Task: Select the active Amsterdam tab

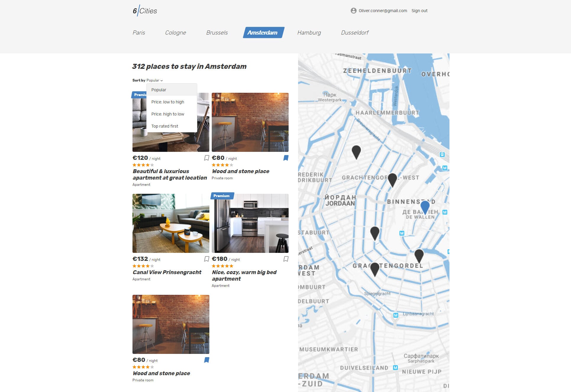Action: coord(263,32)
